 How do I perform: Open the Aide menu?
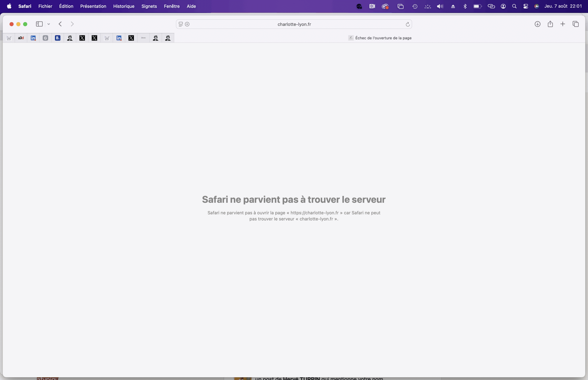pos(191,6)
